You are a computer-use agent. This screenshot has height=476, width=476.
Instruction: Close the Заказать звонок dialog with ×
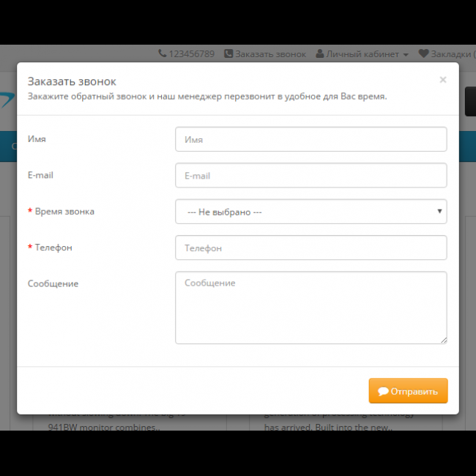click(x=442, y=80)
